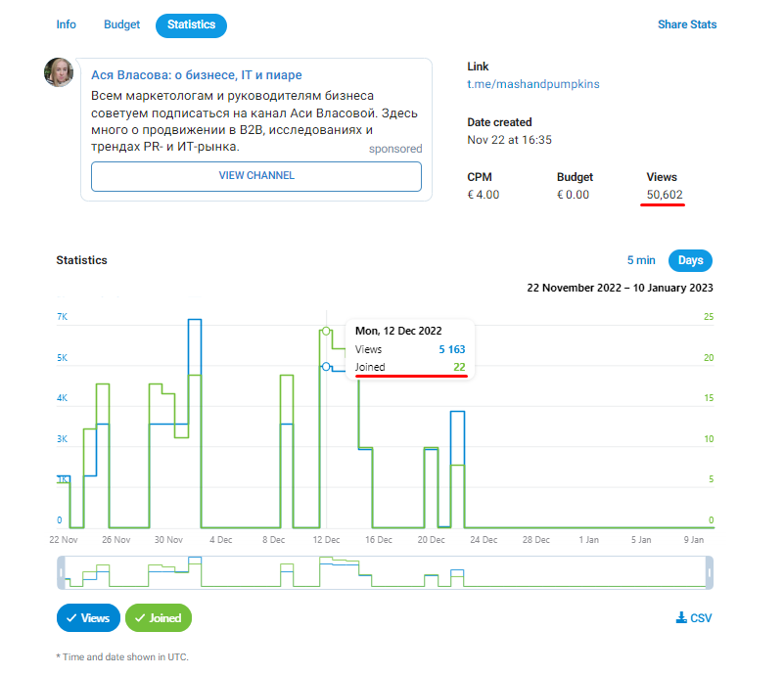Download statistics using the CSV icon

click(694, 618)
